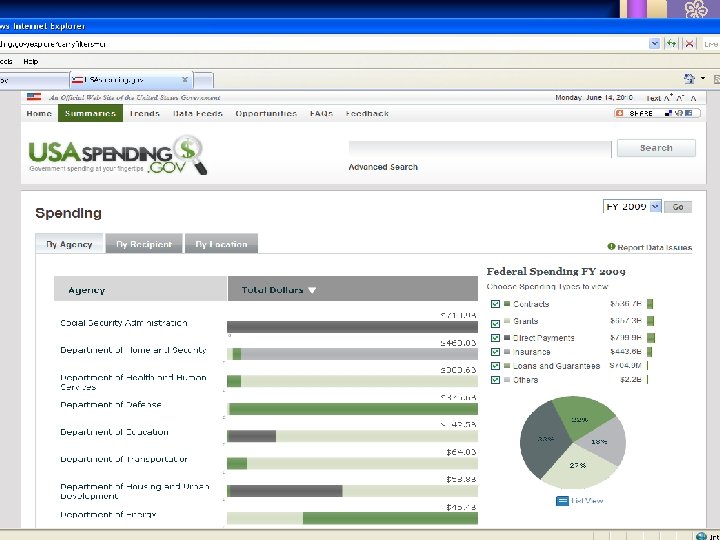720x540 pixels.
Task: Click the Agency column header
Action: coord(141,289)
